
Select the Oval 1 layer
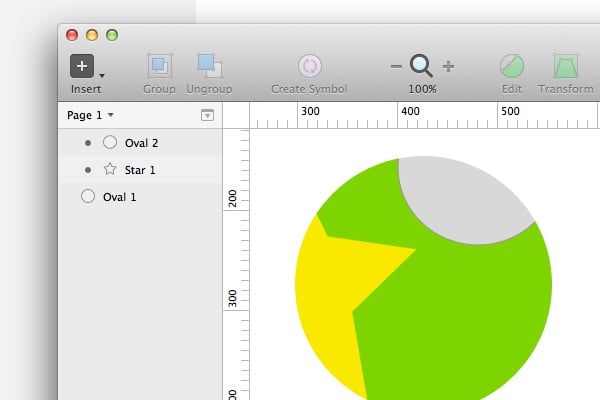(x=140, y=197)
